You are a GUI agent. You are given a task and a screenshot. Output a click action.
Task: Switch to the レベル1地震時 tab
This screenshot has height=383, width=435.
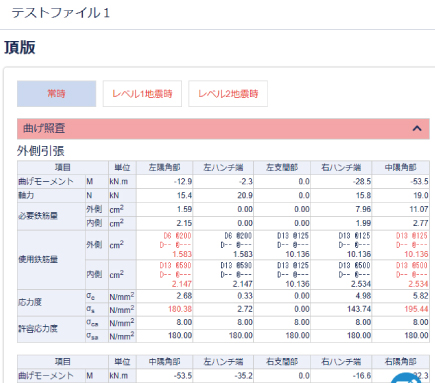point(142,94)
